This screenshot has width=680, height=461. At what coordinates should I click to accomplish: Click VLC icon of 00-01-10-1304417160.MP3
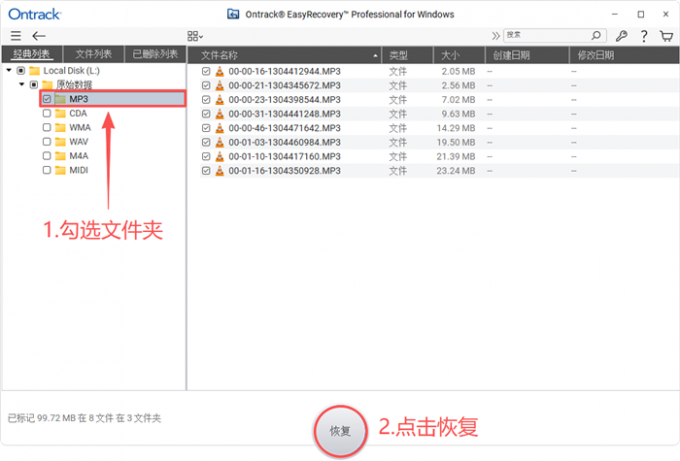(x=220, y=157)
